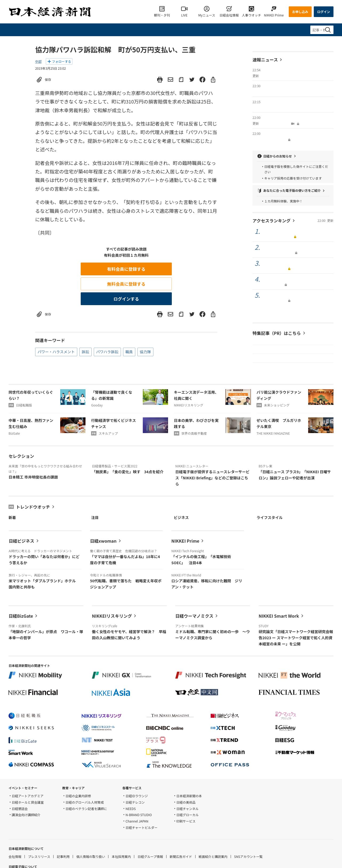Click the upper note clip icon
Screen dimensions: 342x868
181,80
